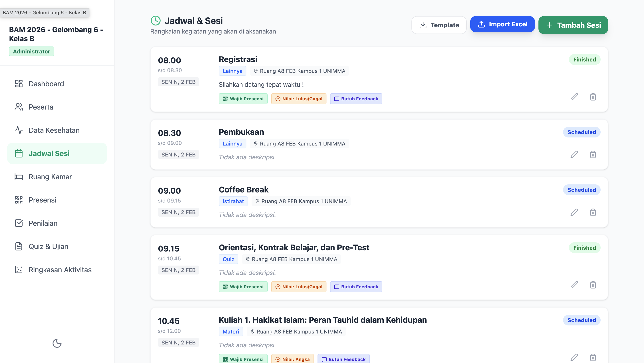Click the Quiz & Ujian document icon
This screenshot has height=363, width=644.
[19, 246]
